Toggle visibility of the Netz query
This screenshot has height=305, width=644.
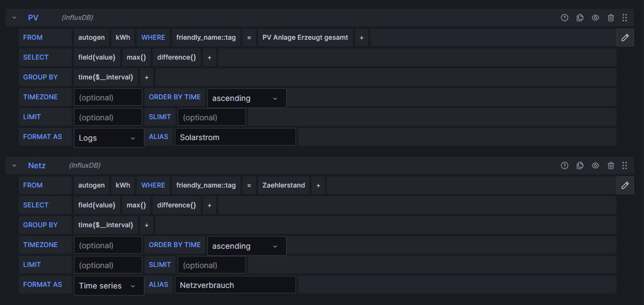coord(595,165)
